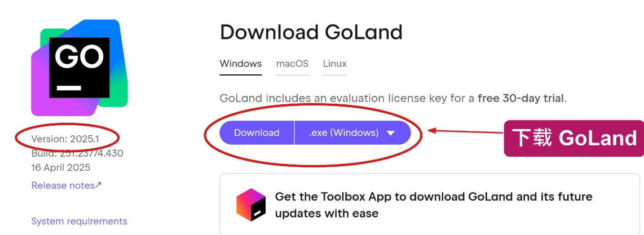Expand the .exe (Windows) installer dropdown
This screenshot has height=235, width=644.
tap(353, 133)
